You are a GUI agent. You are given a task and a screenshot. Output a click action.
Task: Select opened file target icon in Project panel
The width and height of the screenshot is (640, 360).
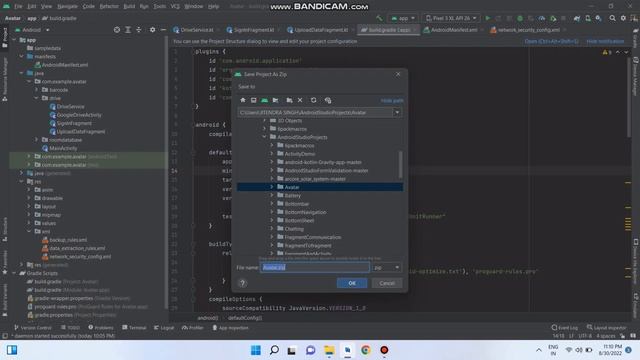click(117, 30)
